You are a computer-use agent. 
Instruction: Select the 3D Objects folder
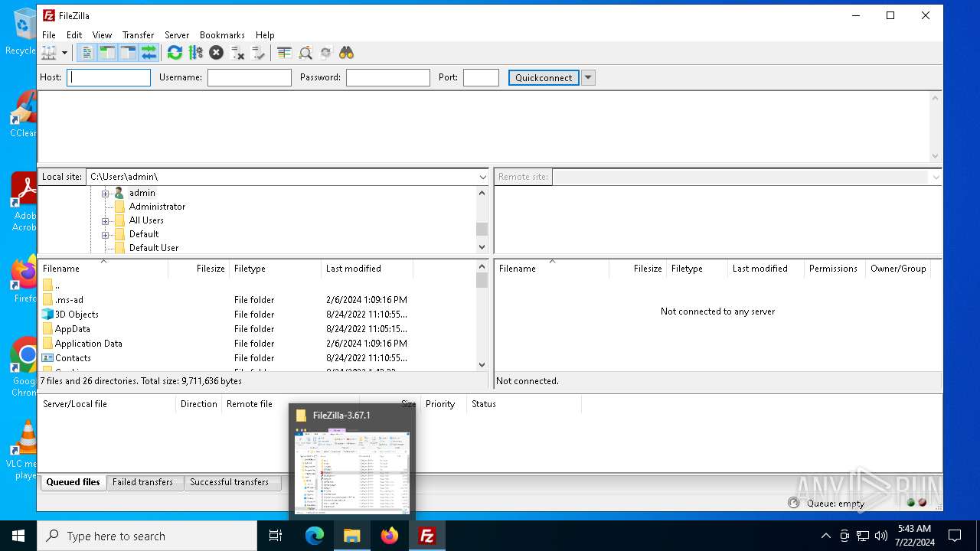(257, 315)
